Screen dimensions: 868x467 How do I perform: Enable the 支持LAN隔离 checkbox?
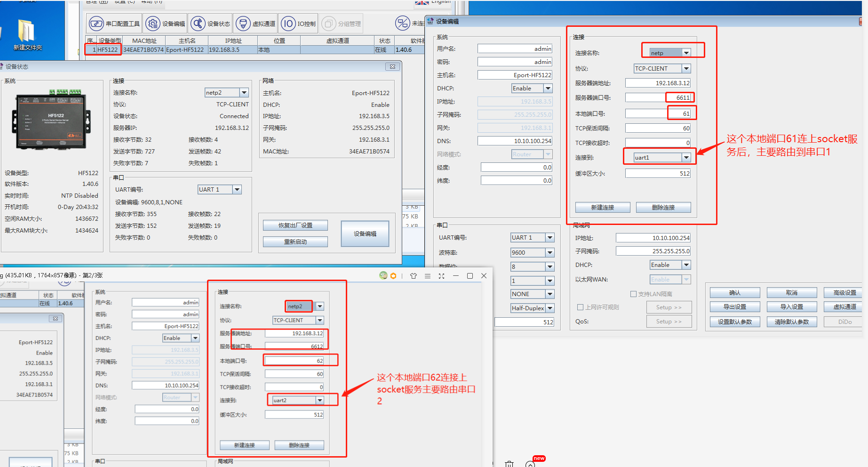click(633, 294)
